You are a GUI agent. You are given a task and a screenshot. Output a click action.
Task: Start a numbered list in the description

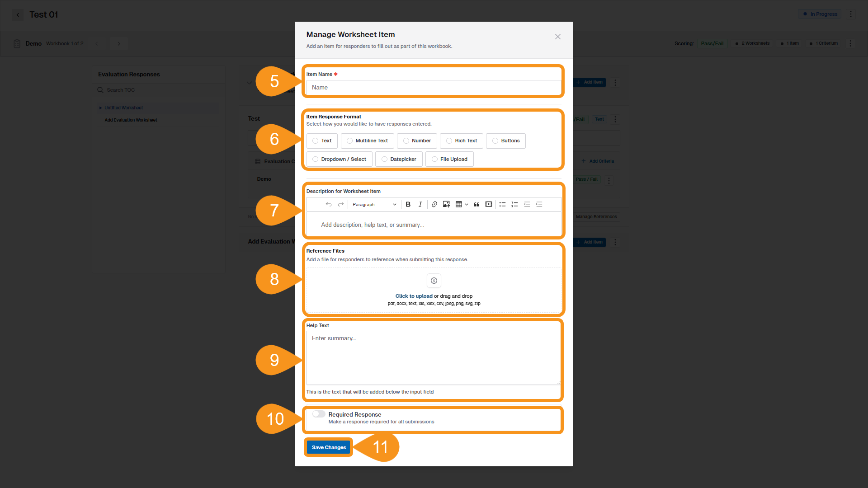514,204
